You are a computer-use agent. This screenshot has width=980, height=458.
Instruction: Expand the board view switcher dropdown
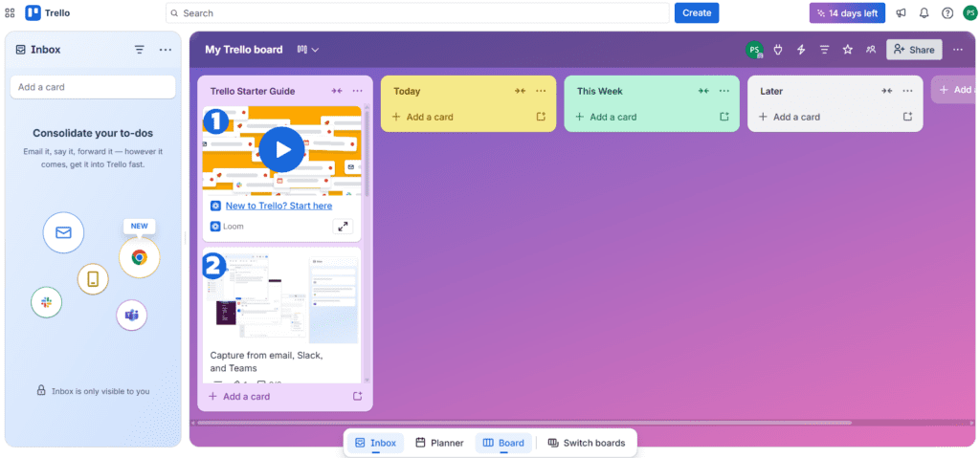(x=307, y=50)
